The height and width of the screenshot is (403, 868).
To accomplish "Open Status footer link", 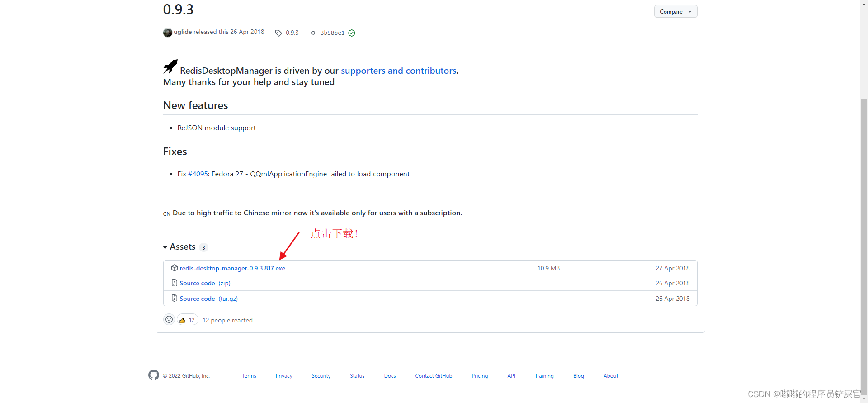I will (x=357, y=376).
